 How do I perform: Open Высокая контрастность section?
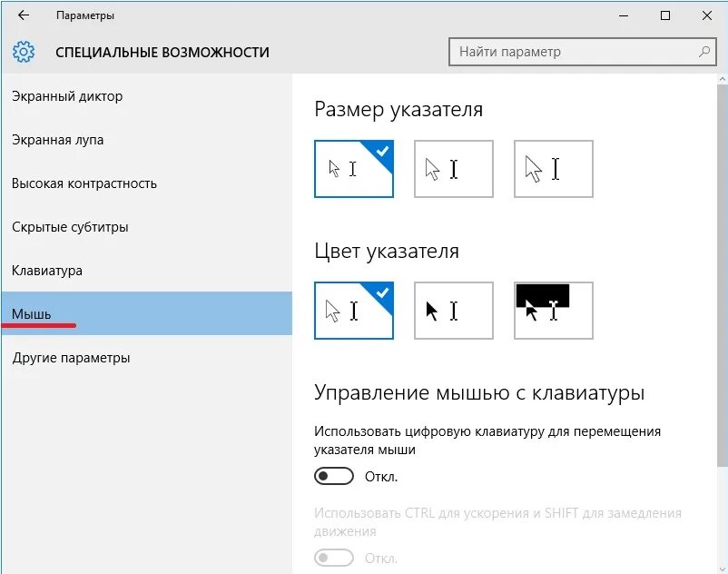(x=147, y=183)
